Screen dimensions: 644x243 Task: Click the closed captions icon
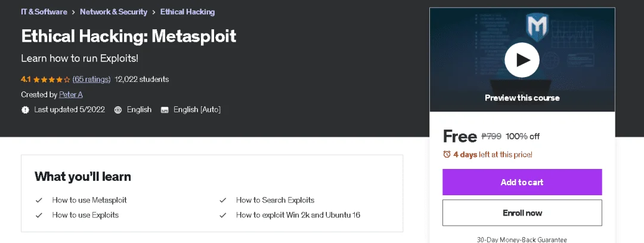click(x=165, y=110)
